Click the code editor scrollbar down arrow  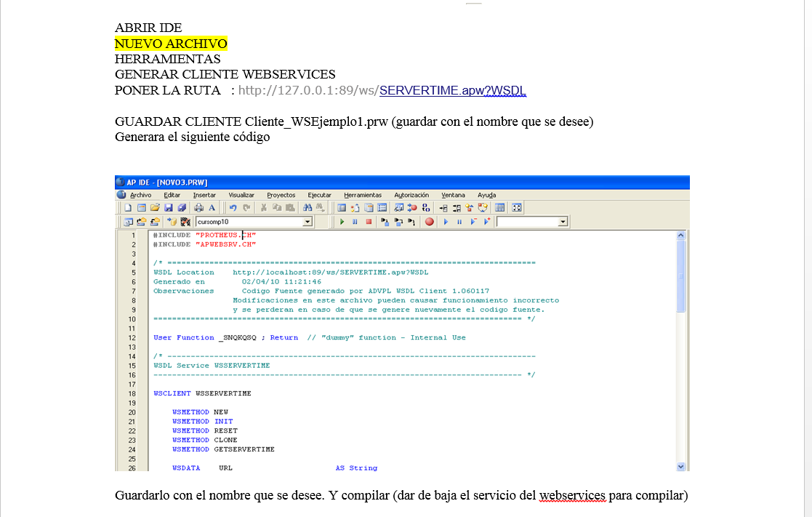(x=680, y=466)
